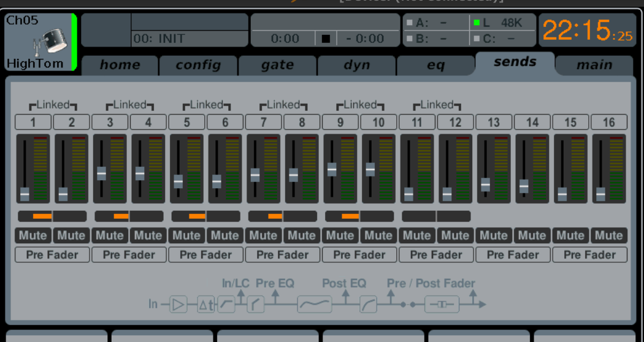Select bus 13 number button
Image resolution: width=644 pixels, height=342 pixels.
pyautogui.click(x=494, y=123)
